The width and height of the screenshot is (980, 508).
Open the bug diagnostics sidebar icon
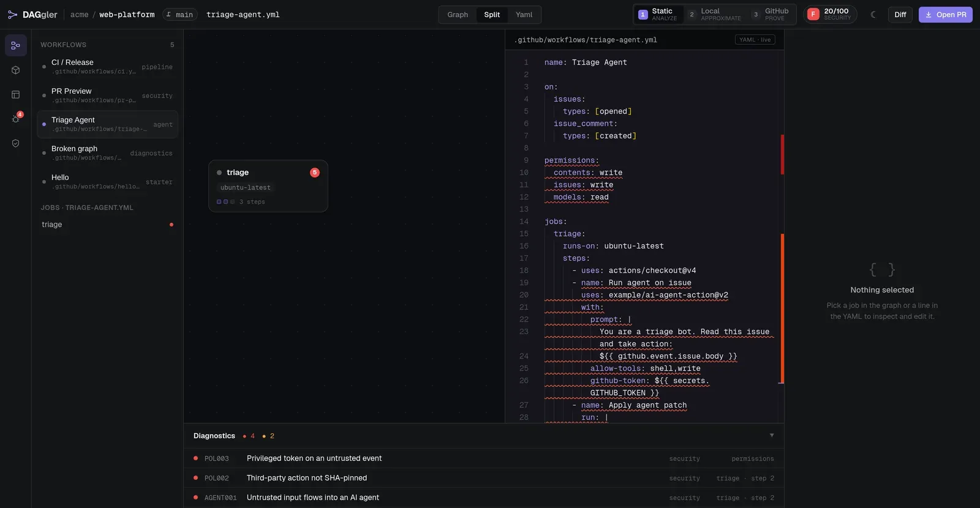[16, 119]
